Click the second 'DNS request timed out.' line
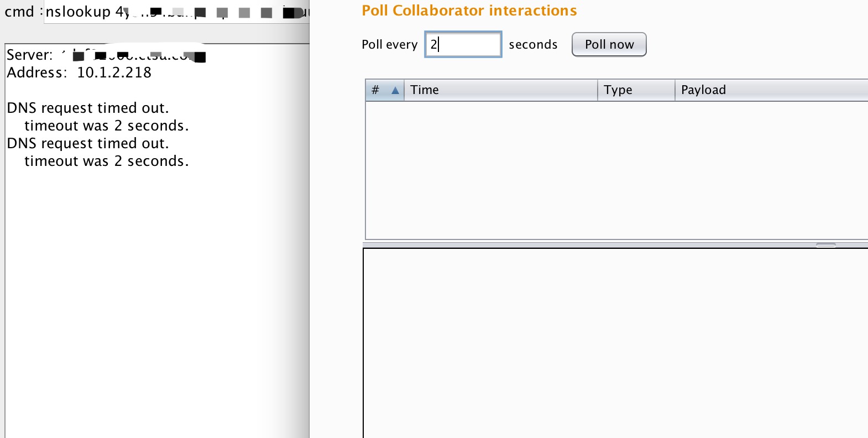Image resolution: width=868 pixels, height=438 pixels. (88, 143)
